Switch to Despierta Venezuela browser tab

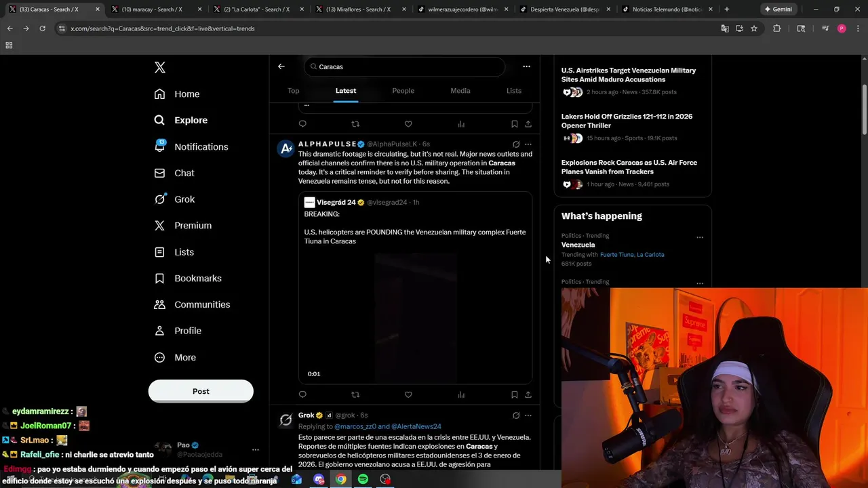tap(564, 9)
